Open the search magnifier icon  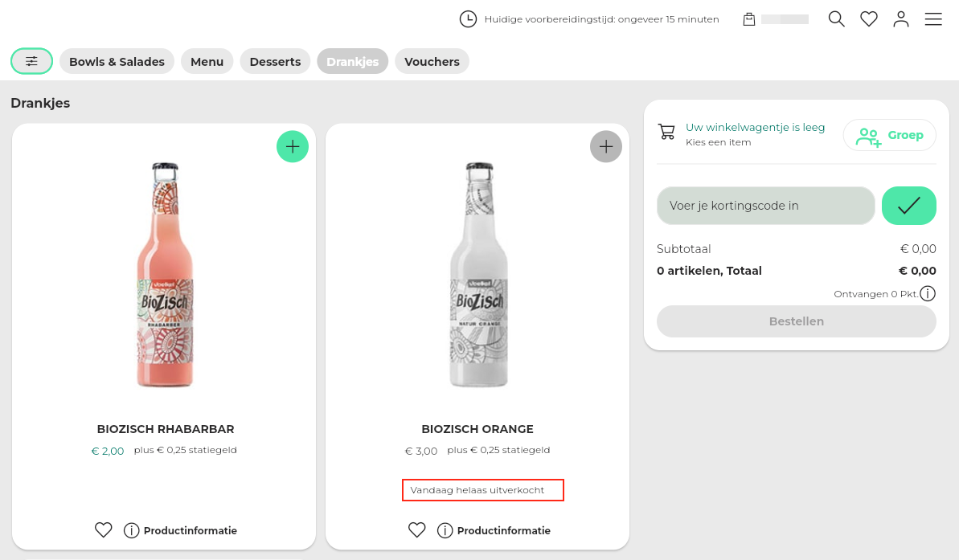coord(836,18)
